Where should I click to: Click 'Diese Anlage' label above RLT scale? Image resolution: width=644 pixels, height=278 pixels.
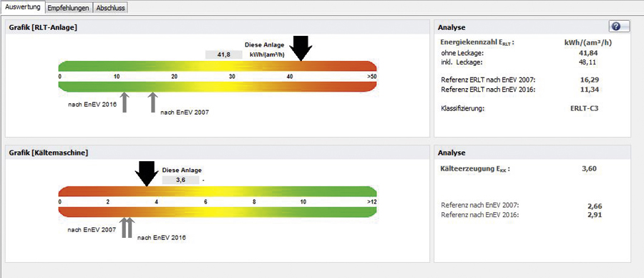click(x=264, y=45)
